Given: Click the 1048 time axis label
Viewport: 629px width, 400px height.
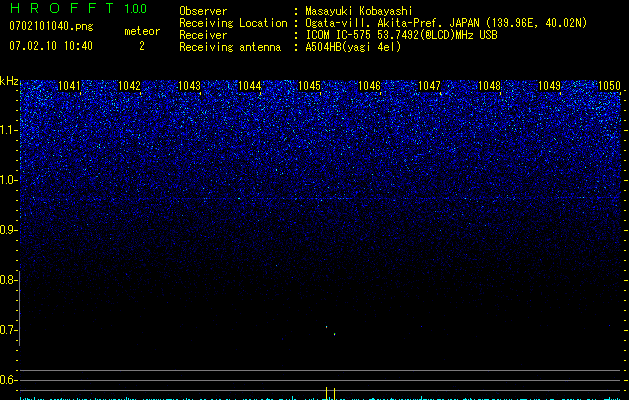Looking at the screenshot, I should pyautogui.click(x=489, y=85).
